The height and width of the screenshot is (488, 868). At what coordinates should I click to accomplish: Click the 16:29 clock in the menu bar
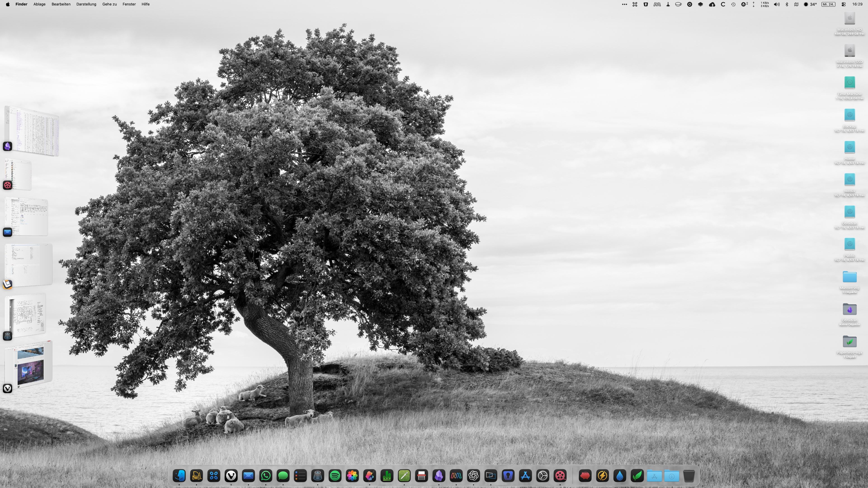857,4
